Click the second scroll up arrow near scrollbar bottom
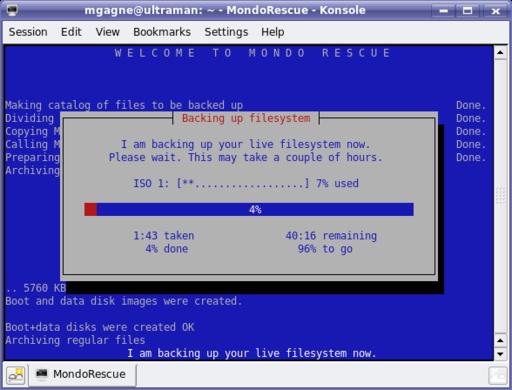This screenshot has height=390, width=512. point(500,340)
